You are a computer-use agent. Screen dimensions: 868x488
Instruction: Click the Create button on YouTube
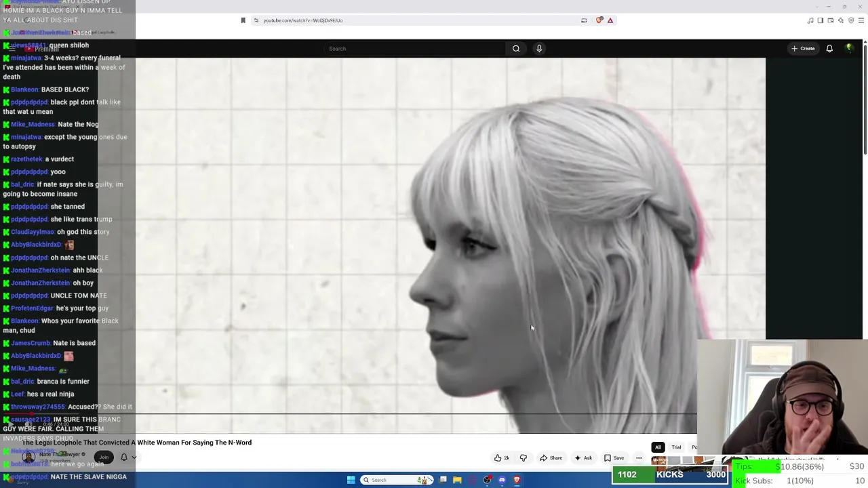coord(803,49)
